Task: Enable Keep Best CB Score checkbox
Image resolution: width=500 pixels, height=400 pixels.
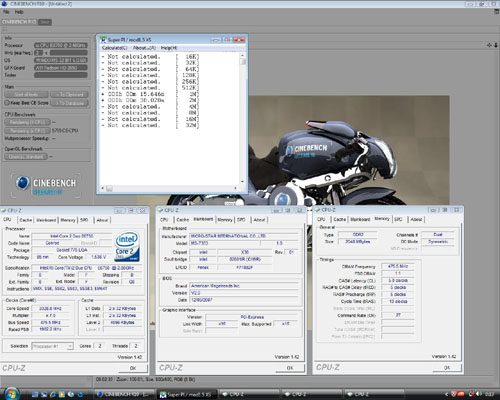Action: coord(7,103)
